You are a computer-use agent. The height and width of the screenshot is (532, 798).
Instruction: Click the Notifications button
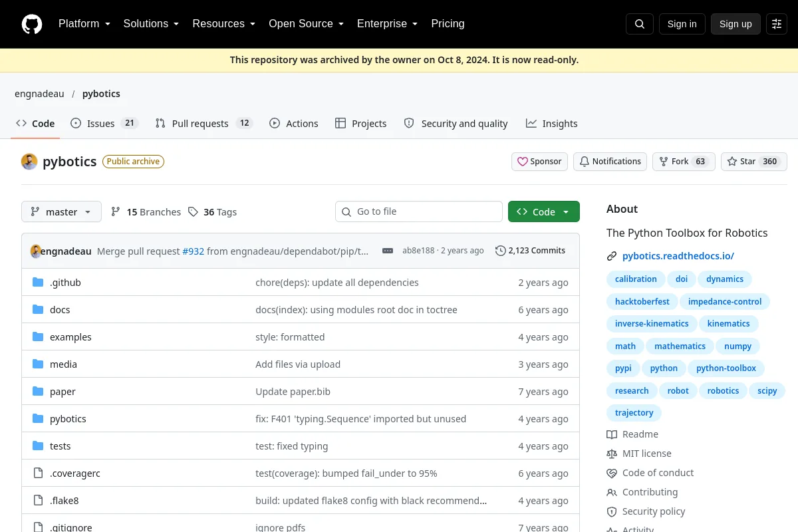(x=610, y=162)
